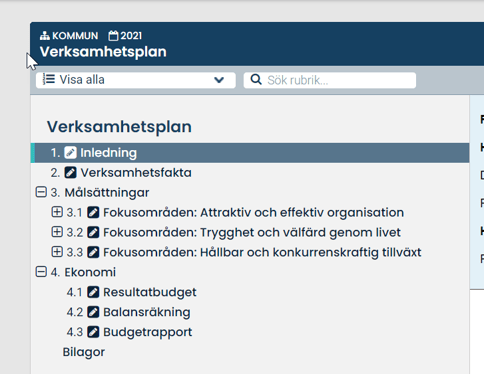Click the edit icon beside Verksamhetsfakta

(70, 173)
